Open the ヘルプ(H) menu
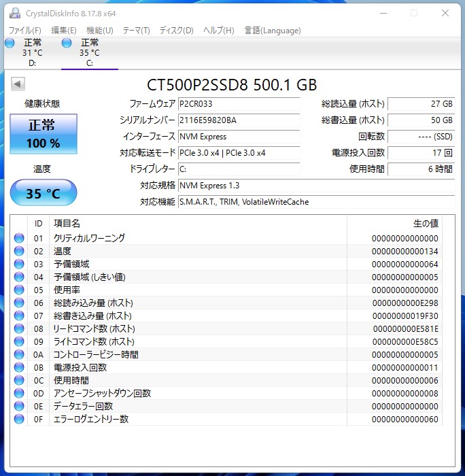 coord(218,31)
